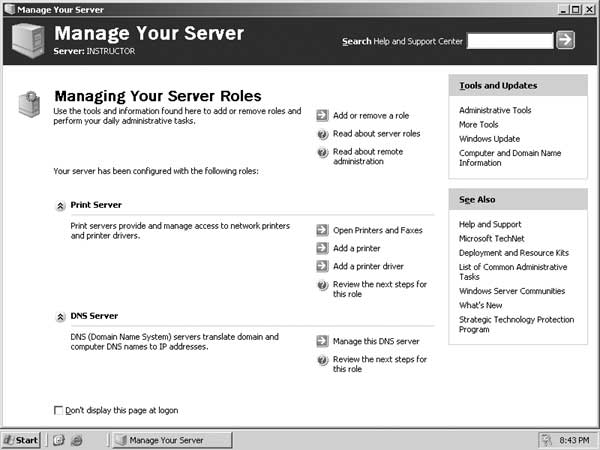
Task: Minimize the Manage Your Server window
Action: pos(563,10)
